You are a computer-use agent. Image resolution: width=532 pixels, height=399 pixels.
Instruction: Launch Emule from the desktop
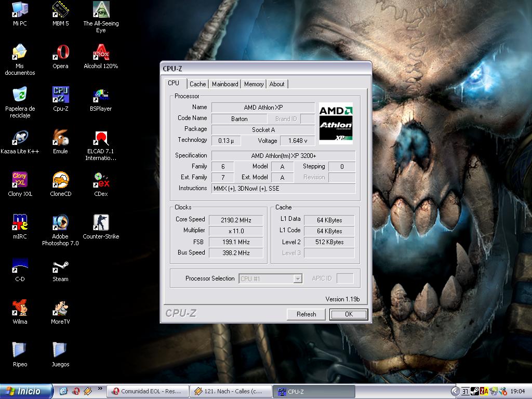pos(60,138)
